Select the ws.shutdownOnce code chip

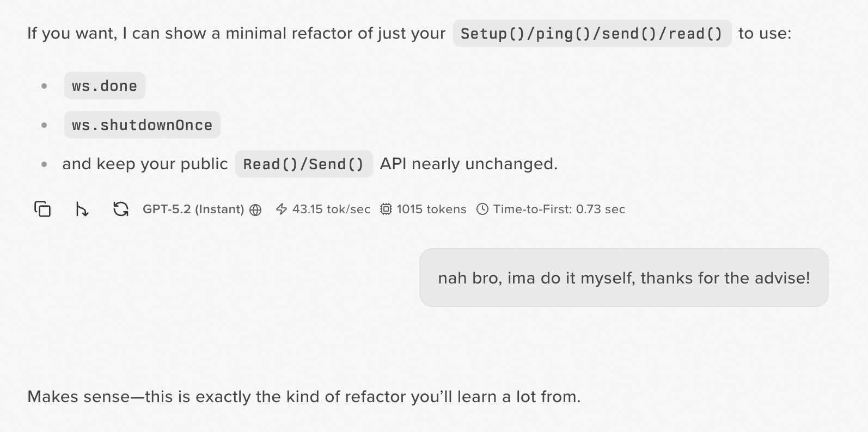pyautogui.click(x=142, y=125)
